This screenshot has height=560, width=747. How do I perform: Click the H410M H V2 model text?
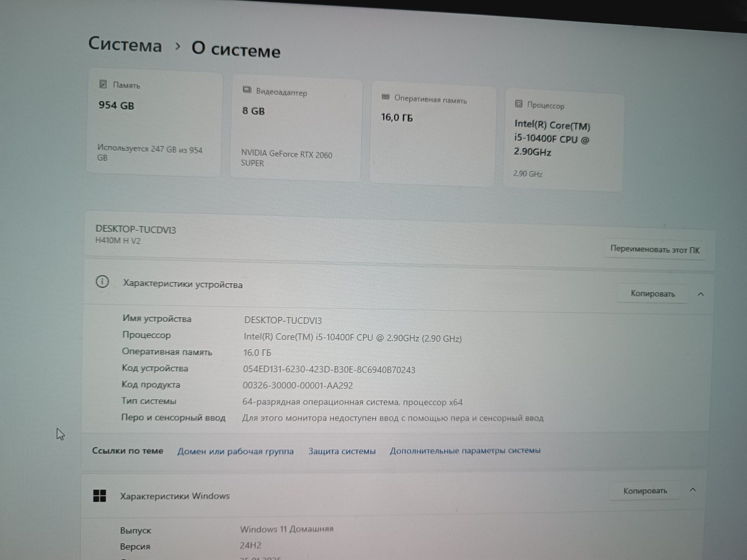pyautogui.click(x=118, y=240)
